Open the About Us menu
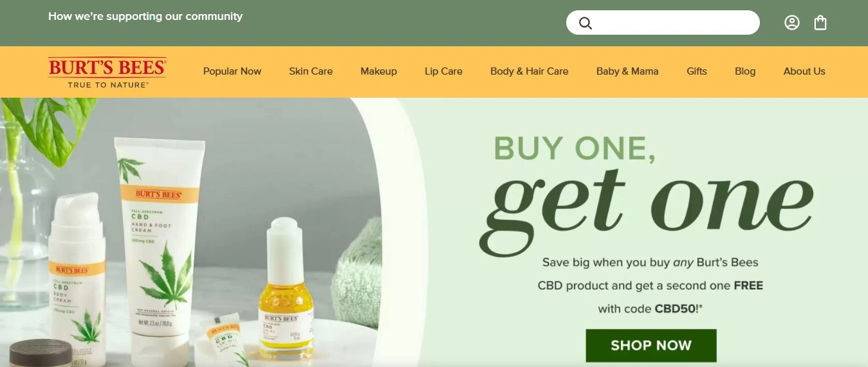868x367 pixels. point(804,71)
